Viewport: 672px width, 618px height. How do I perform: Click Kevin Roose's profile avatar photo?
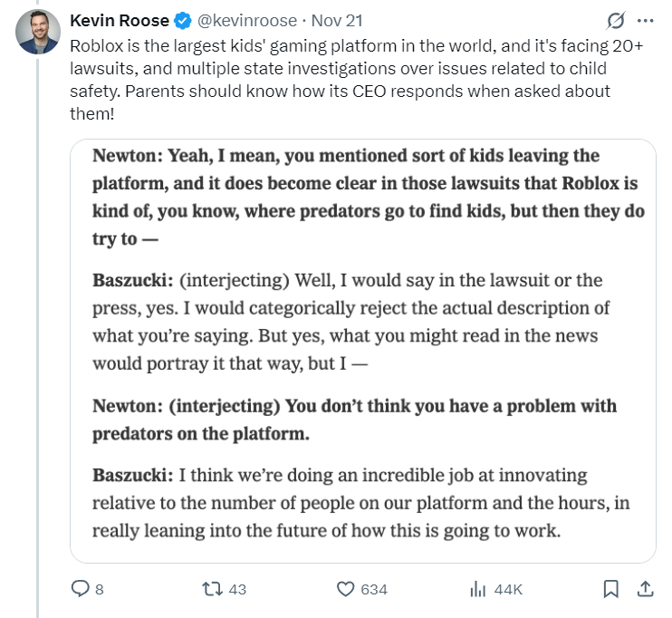(x=38, y=33)
